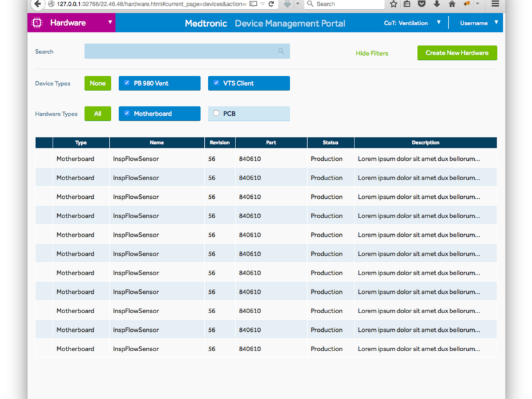Sort table by Status column header
The image size is (532, 399).
[331, 142]
